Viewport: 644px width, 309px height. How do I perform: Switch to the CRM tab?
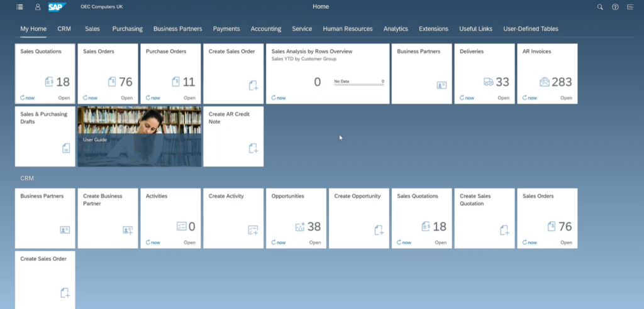tap(64, 29)
